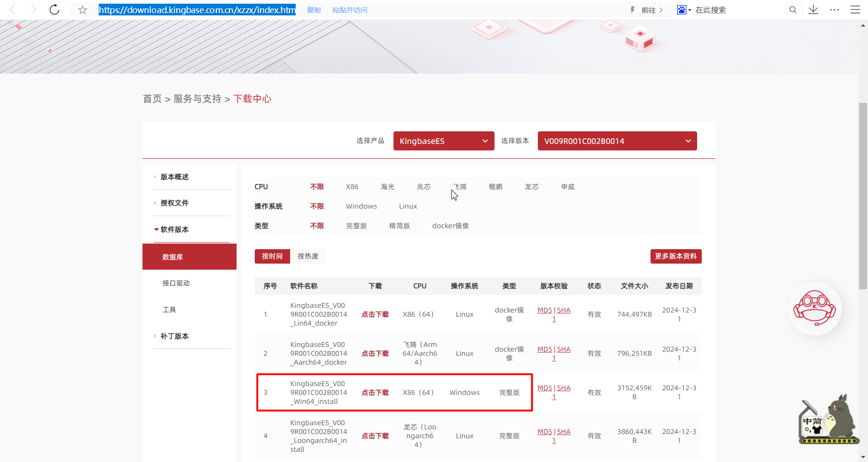Click the image search icon near 在此搜索

[x=682, y=9]
